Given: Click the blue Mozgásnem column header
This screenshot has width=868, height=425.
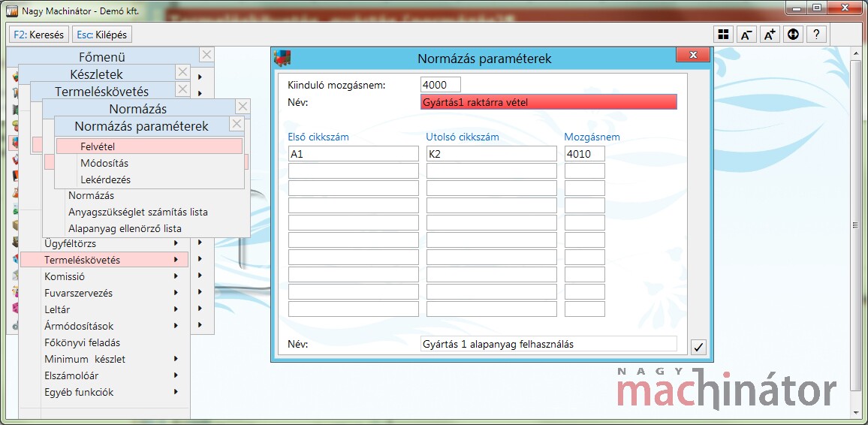Looking at the screenshot, I should pyautogui.click(x=592, y=137).
